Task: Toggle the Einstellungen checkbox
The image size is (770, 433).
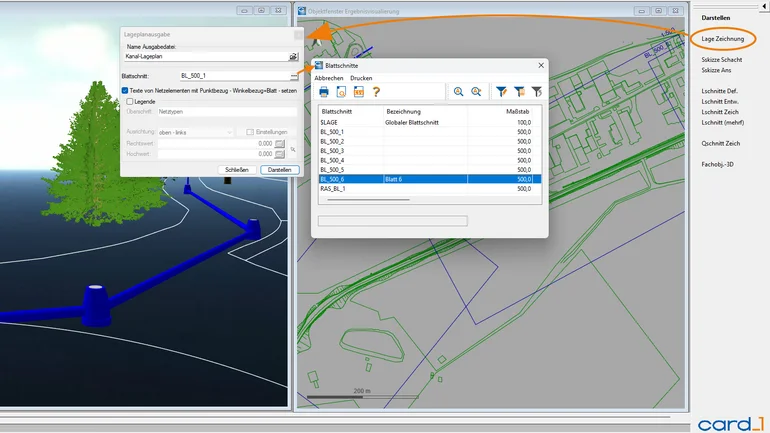Action: tap(249, 132)
